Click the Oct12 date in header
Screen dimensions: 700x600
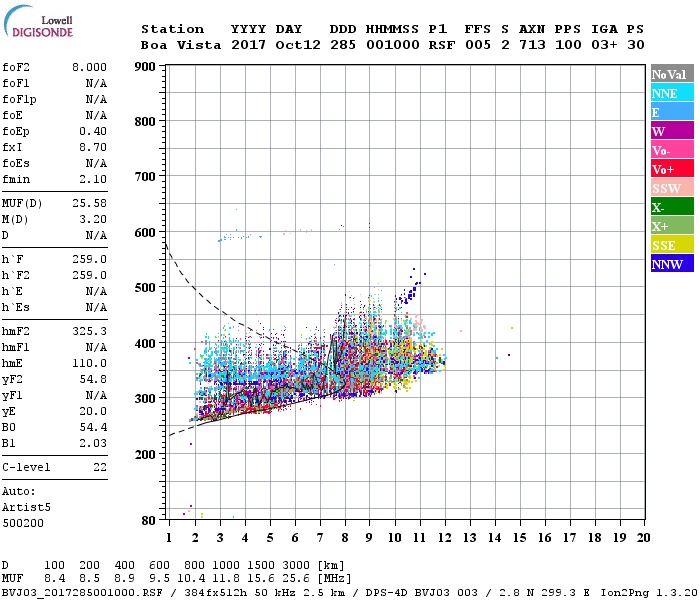tap(298, 45)
